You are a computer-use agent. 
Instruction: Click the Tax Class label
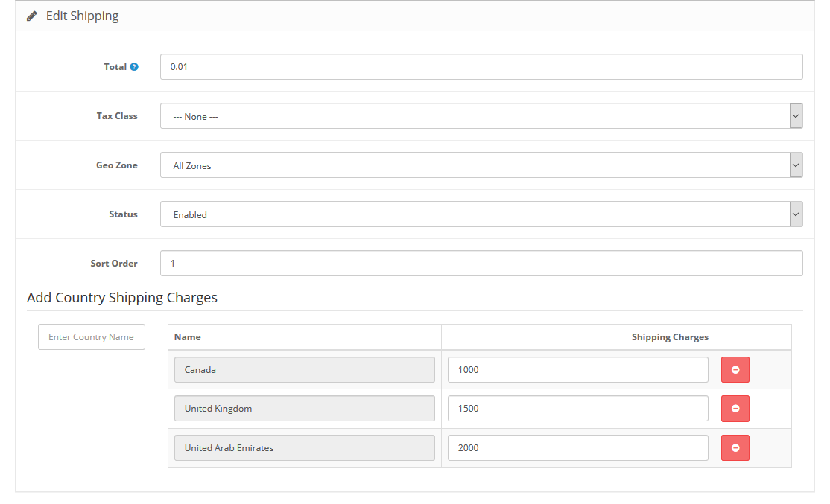coord(117,116)
